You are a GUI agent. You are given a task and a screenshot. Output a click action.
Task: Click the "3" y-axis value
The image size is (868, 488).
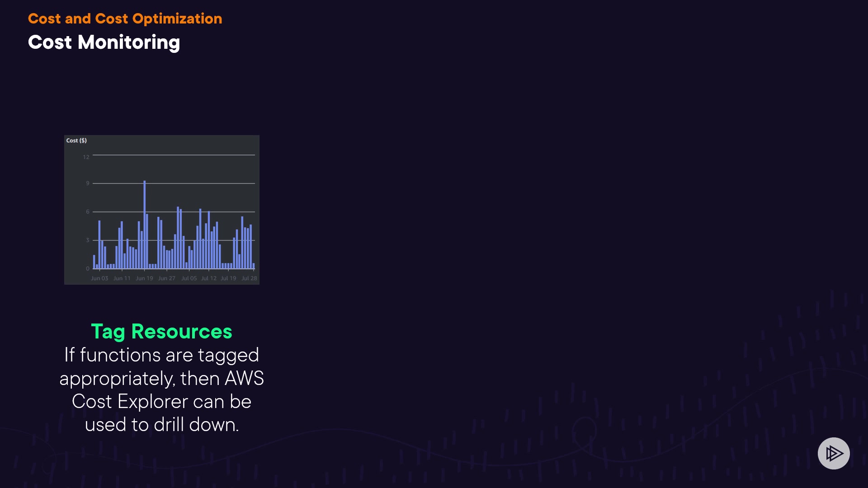point(88,240)
